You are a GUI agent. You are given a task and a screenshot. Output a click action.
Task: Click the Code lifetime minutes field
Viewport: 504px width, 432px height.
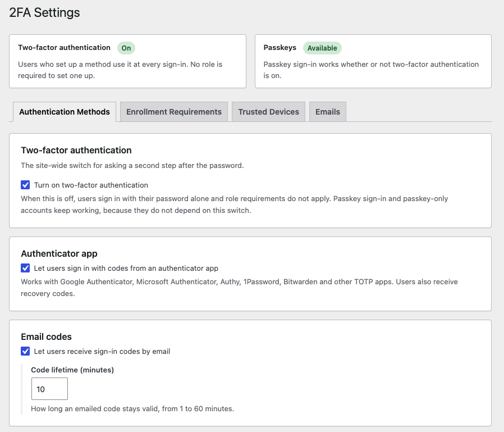click(49, 389)
